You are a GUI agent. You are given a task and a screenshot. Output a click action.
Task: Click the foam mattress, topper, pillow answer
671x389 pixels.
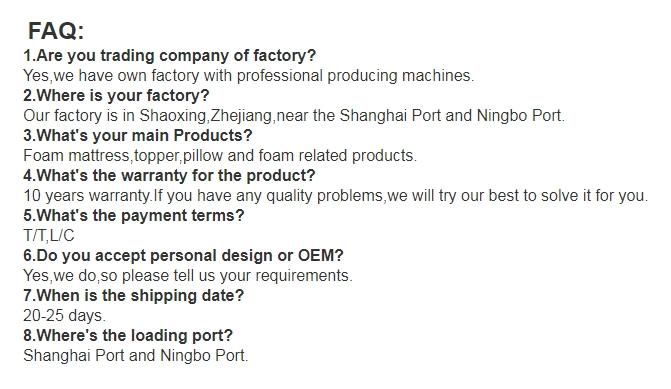[220, 156]
